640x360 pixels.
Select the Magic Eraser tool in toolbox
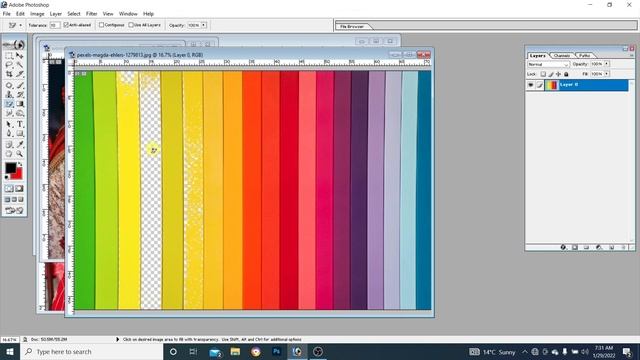click(9, 104)
